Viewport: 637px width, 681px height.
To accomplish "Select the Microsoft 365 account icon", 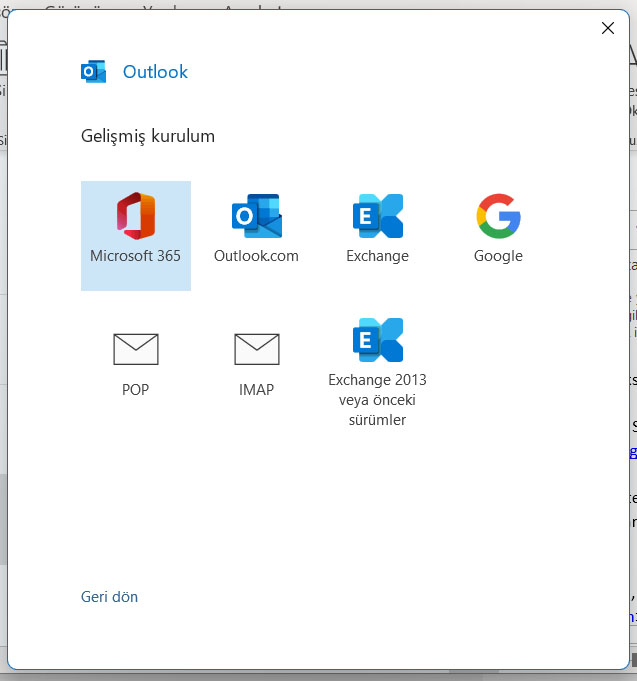I will pyautogui.click(x=135, y=216).
